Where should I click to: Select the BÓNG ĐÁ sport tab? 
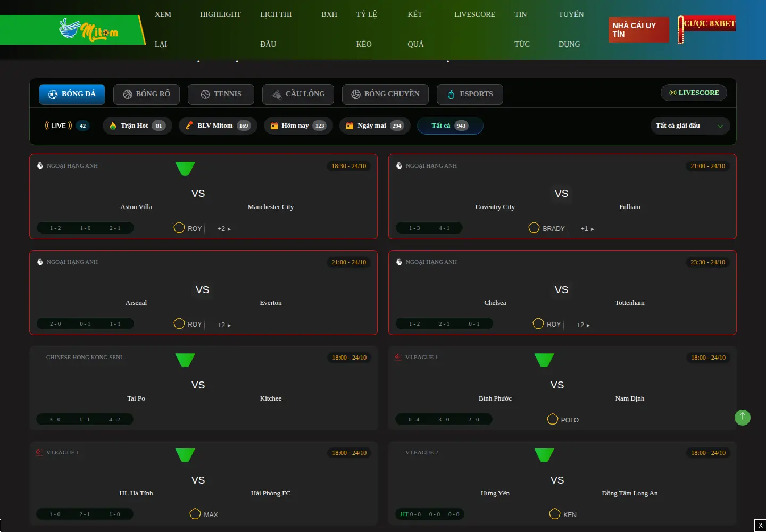click(x=72, y=94)
